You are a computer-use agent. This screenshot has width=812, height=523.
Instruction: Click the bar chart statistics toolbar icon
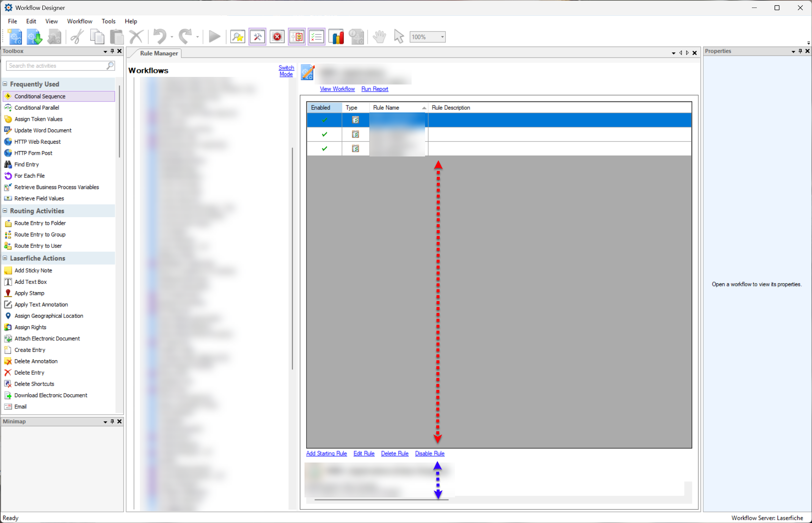click(336, 37)
